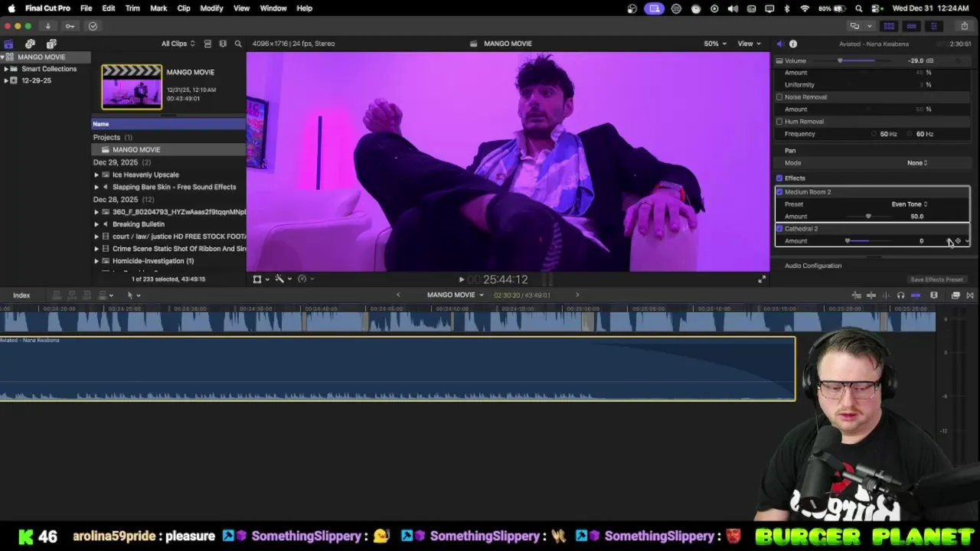Show the Effects browser icon
This screenshot has height=551, width=980.
955,295
